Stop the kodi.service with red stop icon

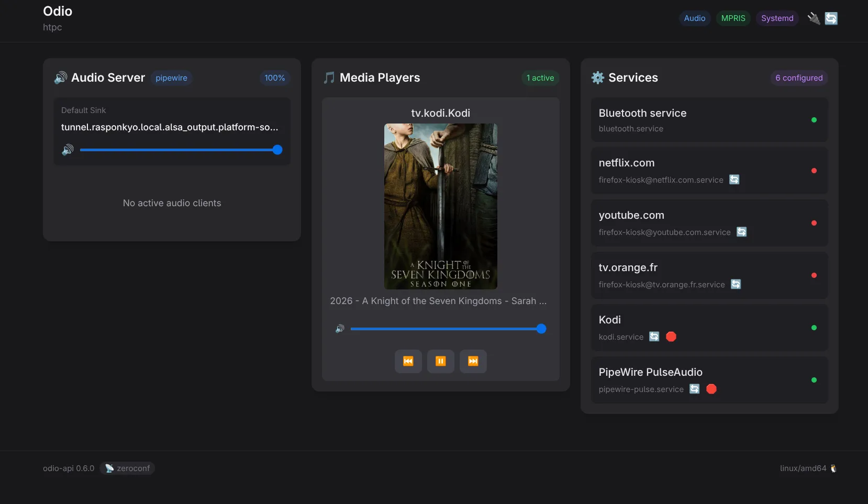coord(671,337)
